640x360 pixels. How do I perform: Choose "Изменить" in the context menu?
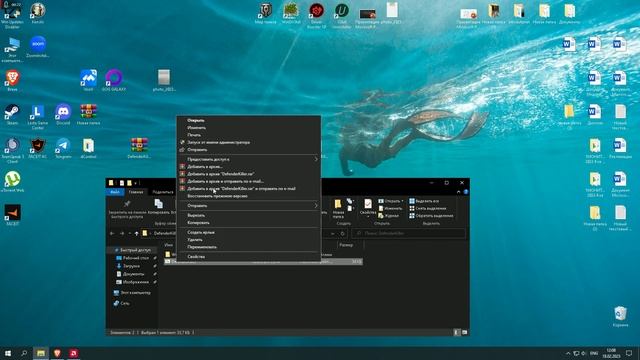(196, 128)
